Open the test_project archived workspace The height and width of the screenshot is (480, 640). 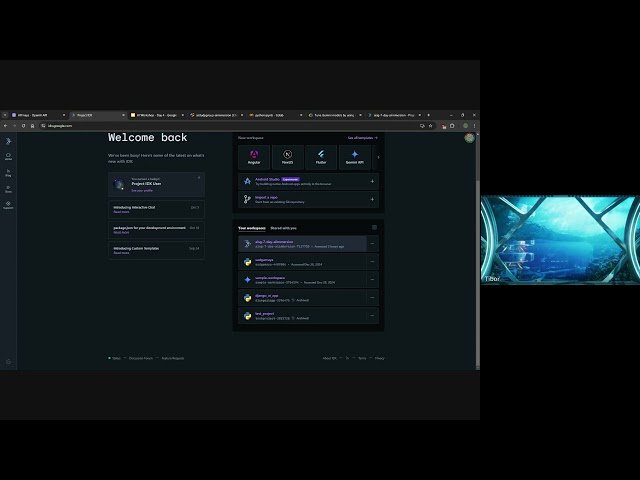(302, 316)
